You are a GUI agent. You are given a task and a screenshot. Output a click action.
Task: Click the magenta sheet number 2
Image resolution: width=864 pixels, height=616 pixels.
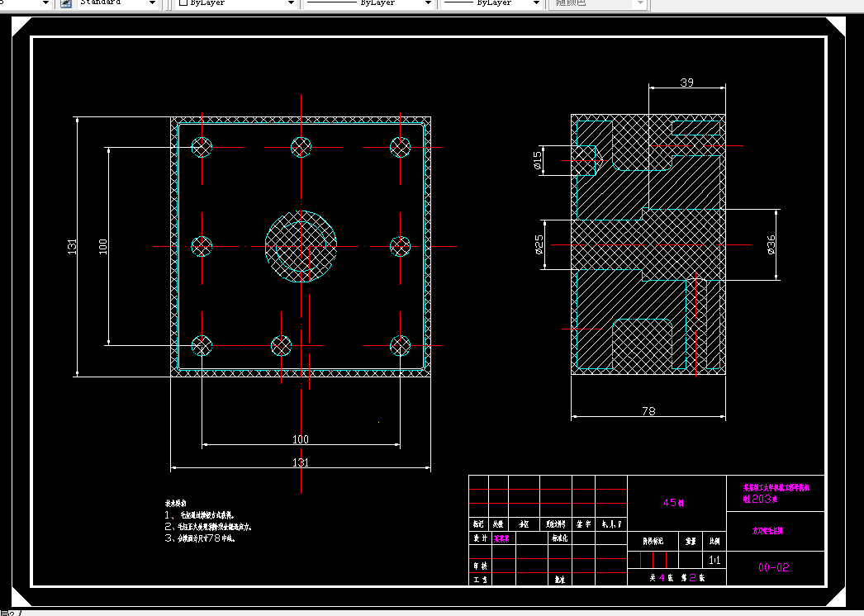pyautogui.click(x=693, y=578)
